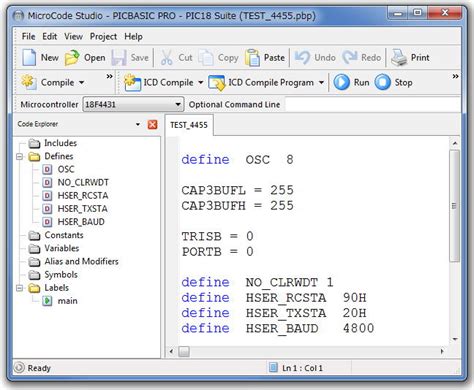Click the OSC define icon

pos(47,170)
